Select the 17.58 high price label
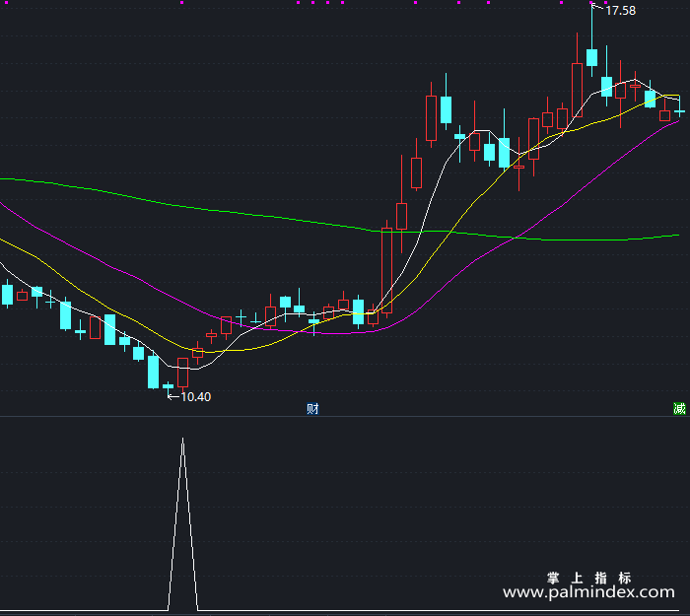 click(x=620, y=11)
